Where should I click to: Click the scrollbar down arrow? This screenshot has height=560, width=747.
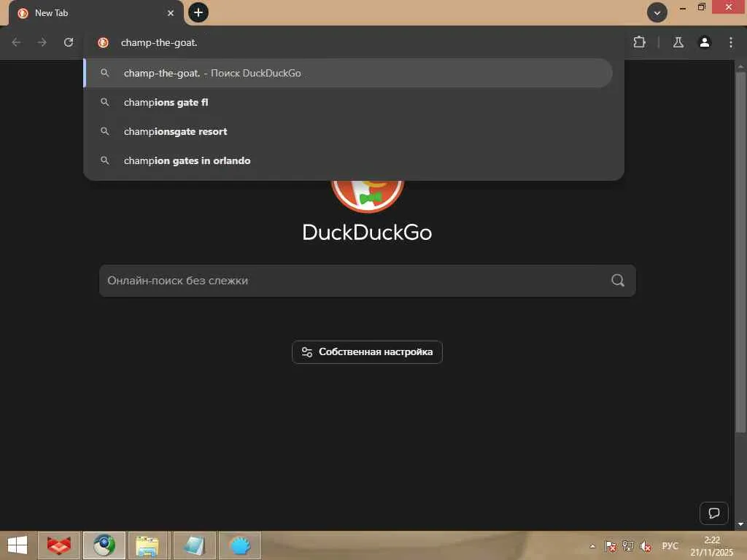tap(740, 524)
